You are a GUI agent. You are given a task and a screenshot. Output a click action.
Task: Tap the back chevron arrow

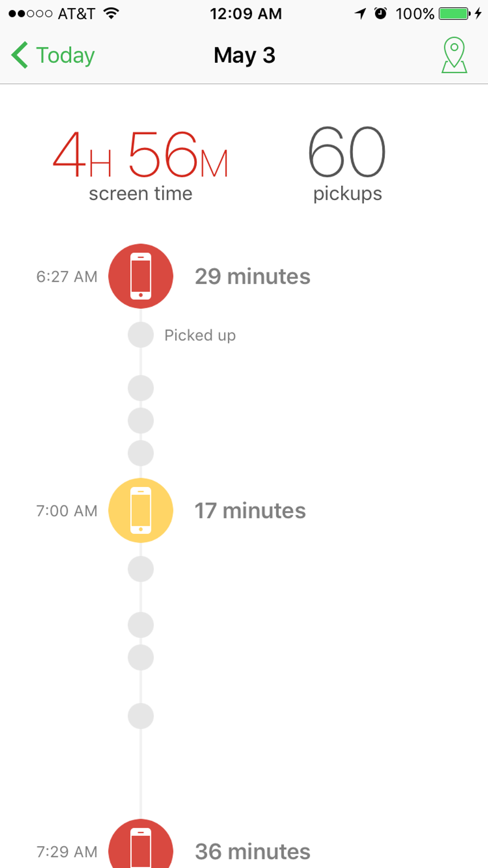pyautogui.click(x=20, y=55)
